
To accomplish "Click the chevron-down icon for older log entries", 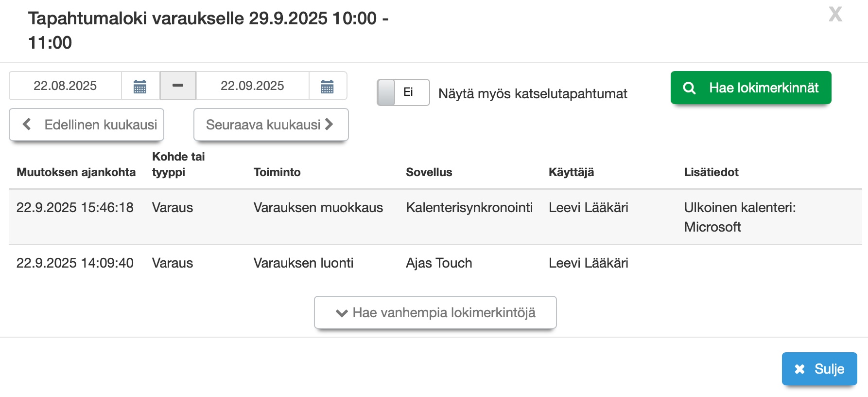I will (342, 313).
